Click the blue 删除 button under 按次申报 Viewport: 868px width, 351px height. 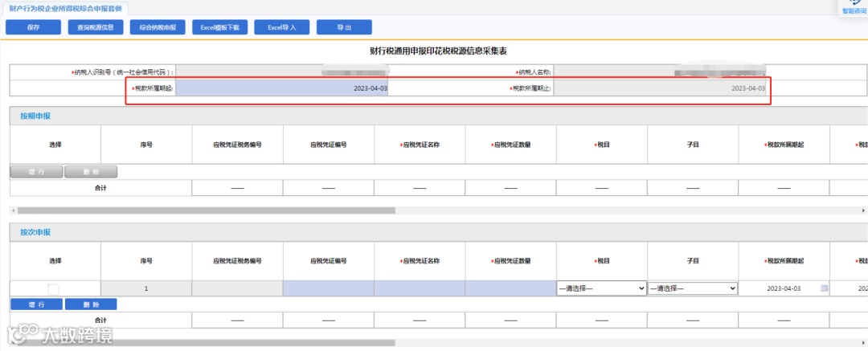[x=91, y=304]
